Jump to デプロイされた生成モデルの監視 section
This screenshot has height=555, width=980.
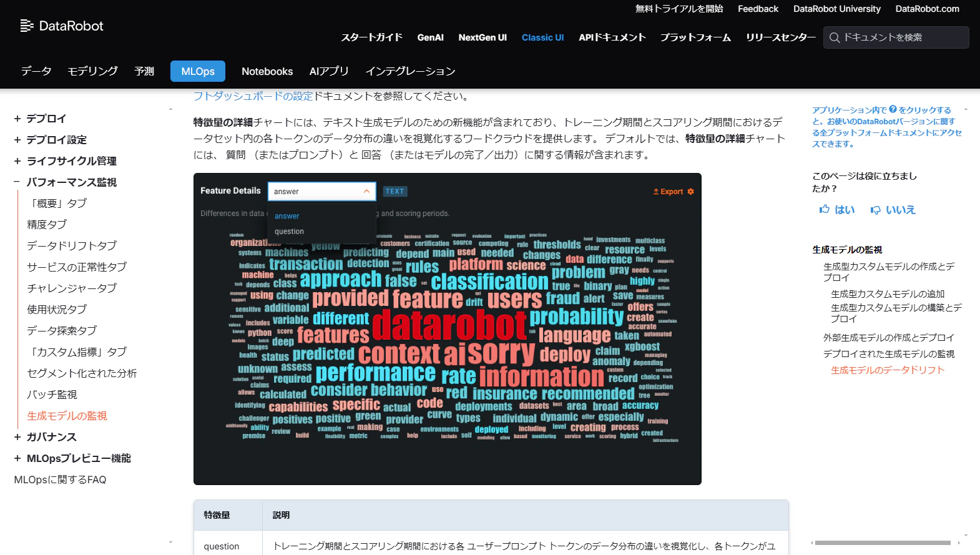tap(889, 354)
